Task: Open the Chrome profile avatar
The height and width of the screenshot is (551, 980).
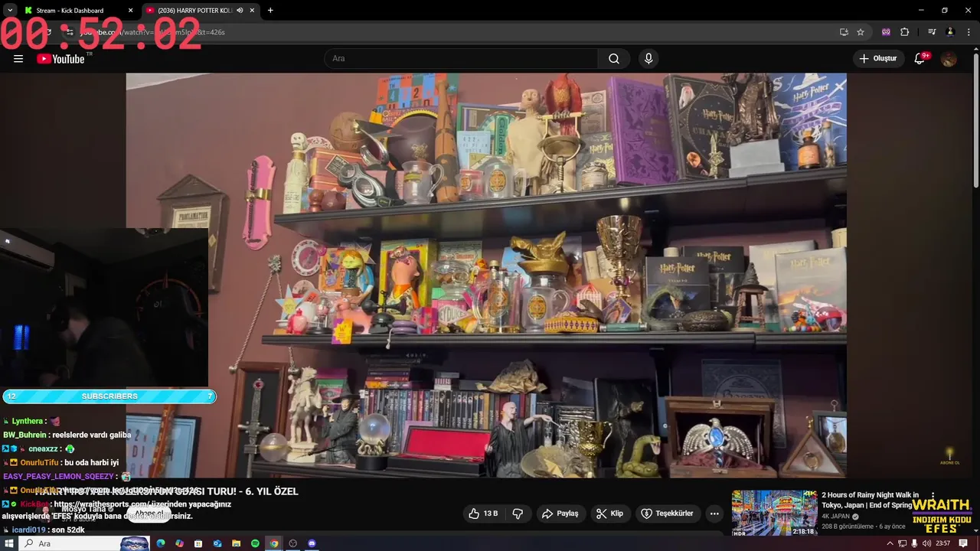Action: coord(950,32)
